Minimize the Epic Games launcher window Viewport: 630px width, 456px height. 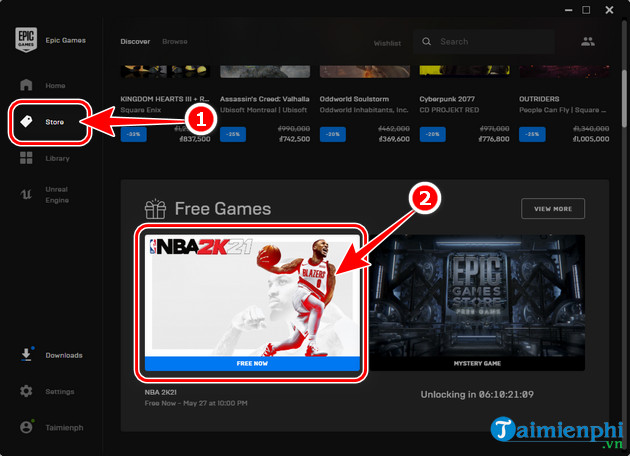[569, 10]
